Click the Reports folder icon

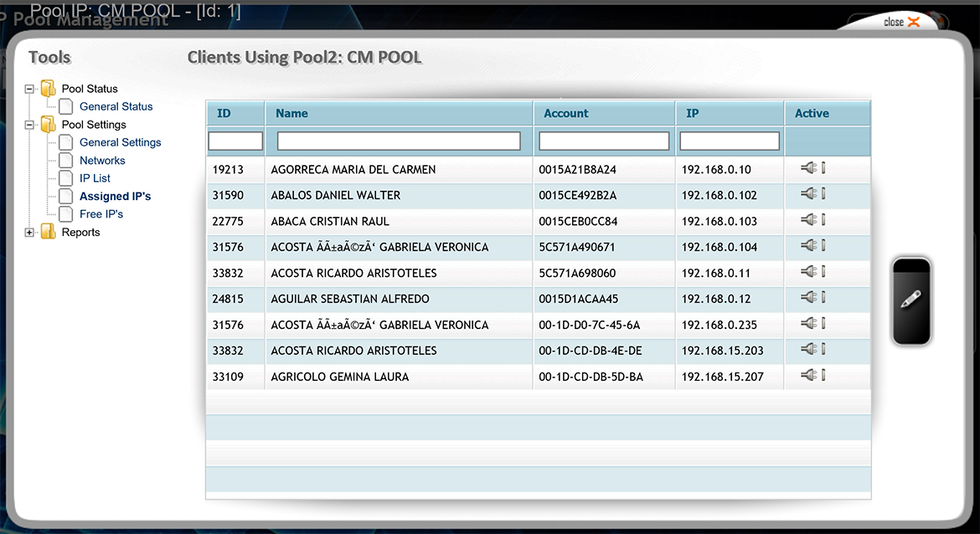49,233
